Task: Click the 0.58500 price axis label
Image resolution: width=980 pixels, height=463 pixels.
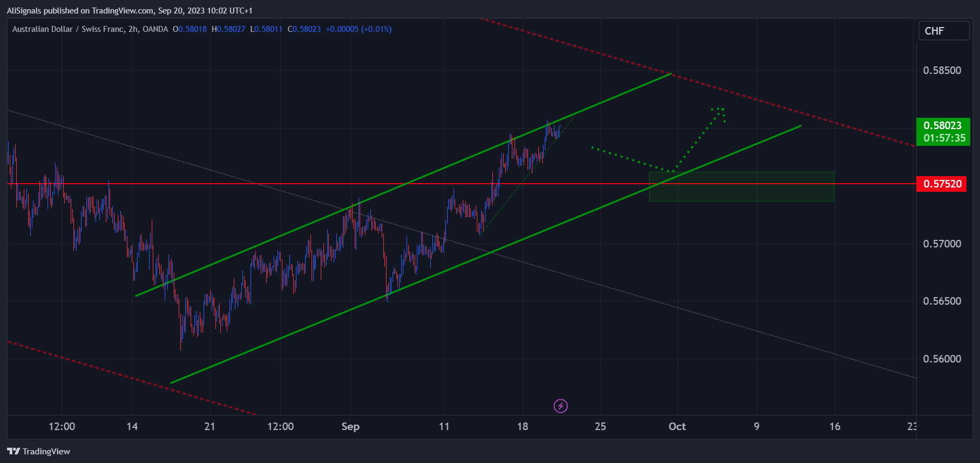Action: 942,70
